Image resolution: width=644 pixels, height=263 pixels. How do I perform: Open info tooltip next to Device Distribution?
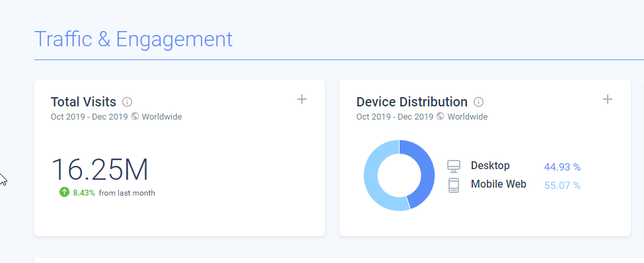tap(478, 102)
